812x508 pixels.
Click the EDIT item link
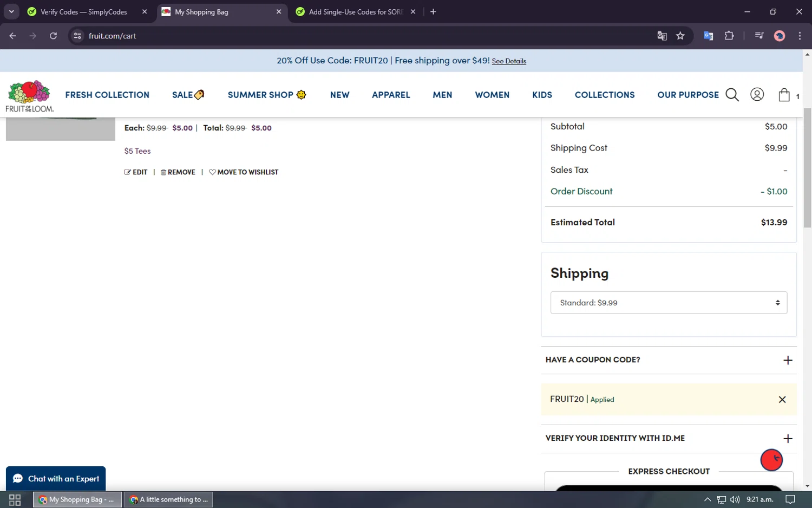point(136,172)
